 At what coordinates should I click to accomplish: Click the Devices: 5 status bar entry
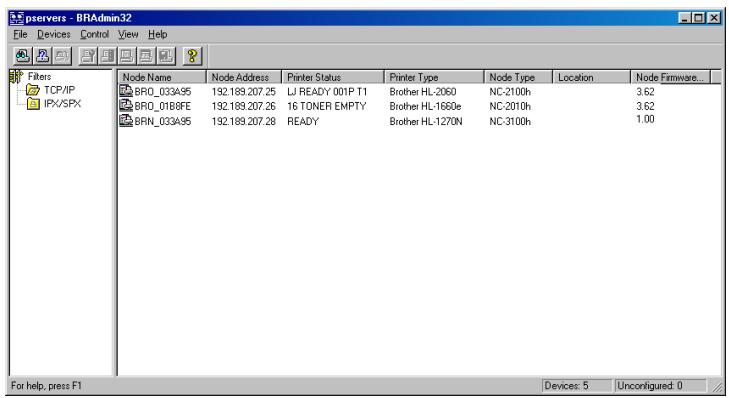click(x=577, y=385)
